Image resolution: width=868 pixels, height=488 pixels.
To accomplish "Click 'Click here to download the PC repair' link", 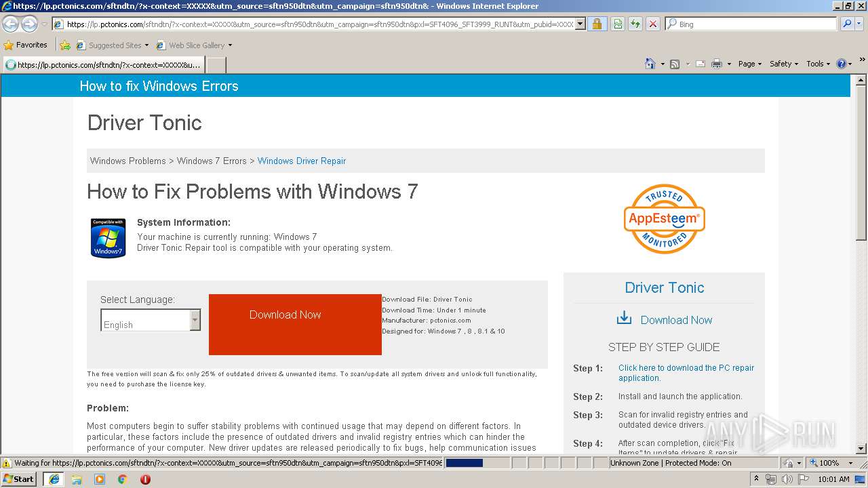I will point(686,373).
